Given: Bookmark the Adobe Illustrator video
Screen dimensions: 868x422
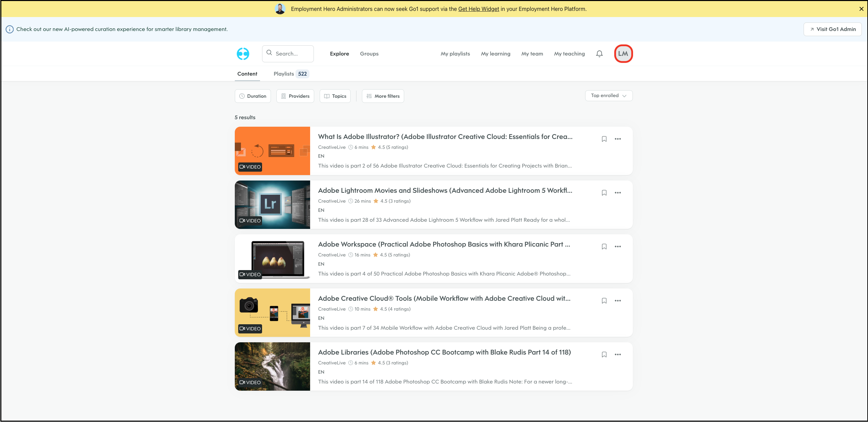Looking at the screenshot, I should pos(604,139).
